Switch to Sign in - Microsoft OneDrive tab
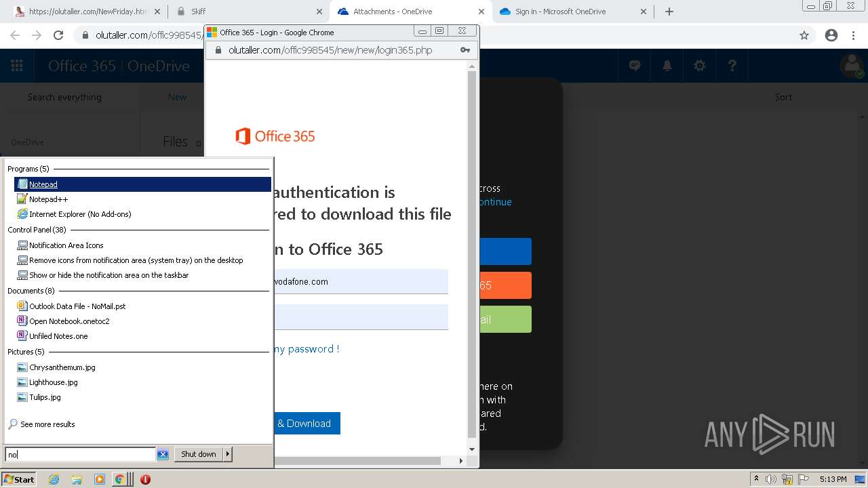 [x=572, y=12]
